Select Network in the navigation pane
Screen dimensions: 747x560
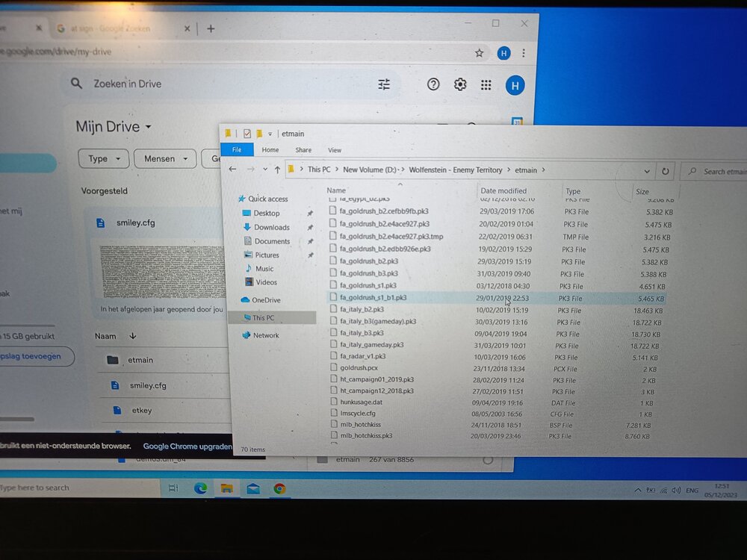point(266,335)
